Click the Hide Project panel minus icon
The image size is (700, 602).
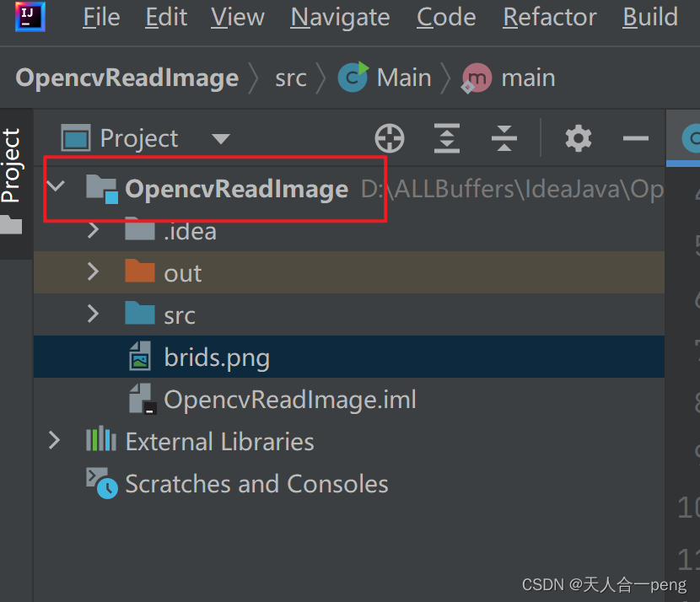point(635,138)
